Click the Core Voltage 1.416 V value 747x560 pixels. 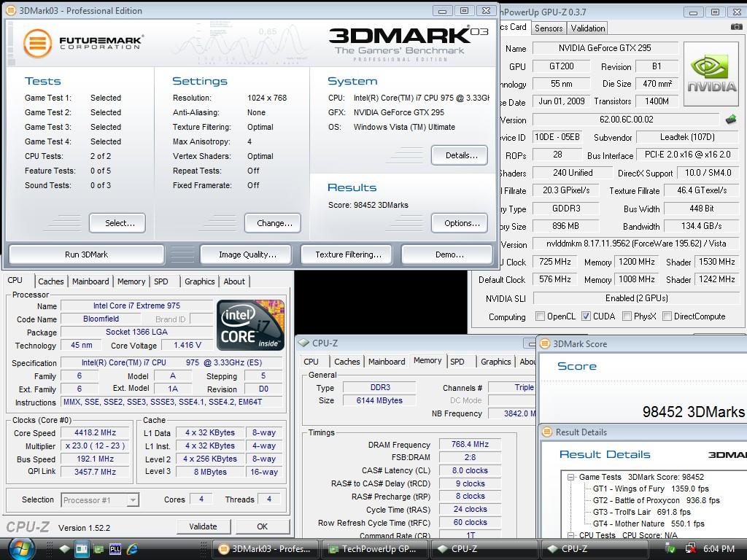point(187,345)
